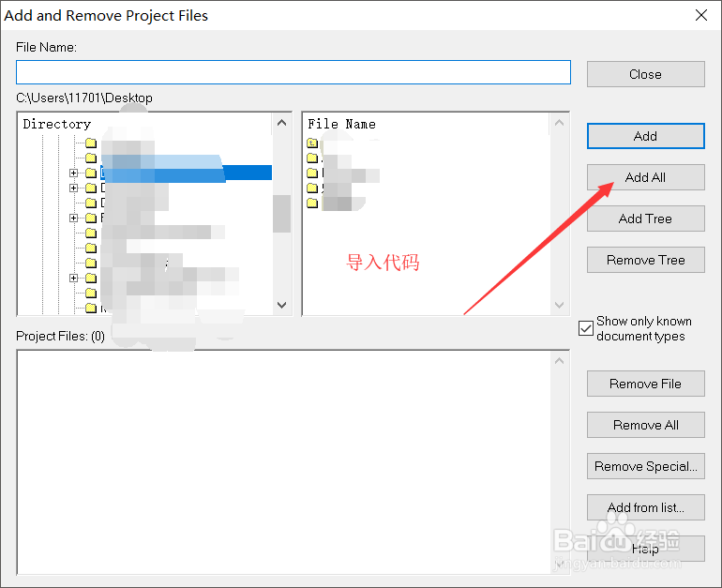The image size is (722, 588).
Task: Click the Remove All button
Action: click(645, 425)
